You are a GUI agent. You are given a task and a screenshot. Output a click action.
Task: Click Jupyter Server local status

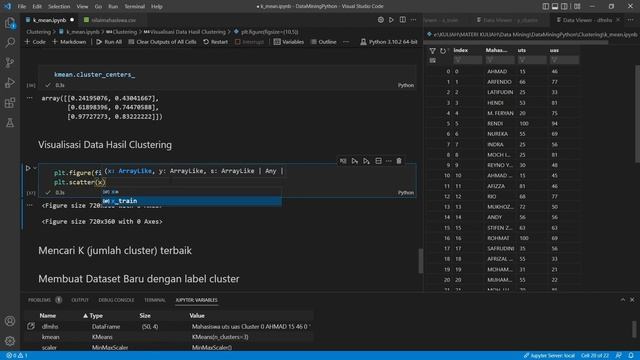[x=549, y=356]
